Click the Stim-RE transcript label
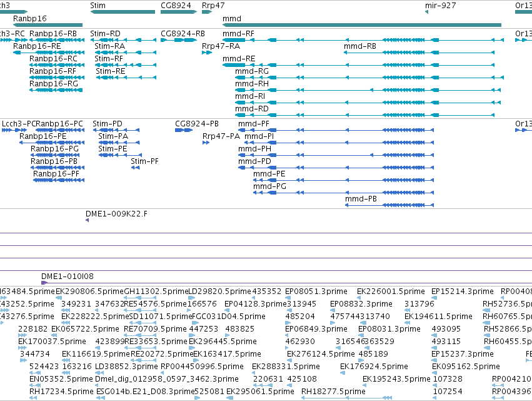532x401 pixels. click(110, 71)
